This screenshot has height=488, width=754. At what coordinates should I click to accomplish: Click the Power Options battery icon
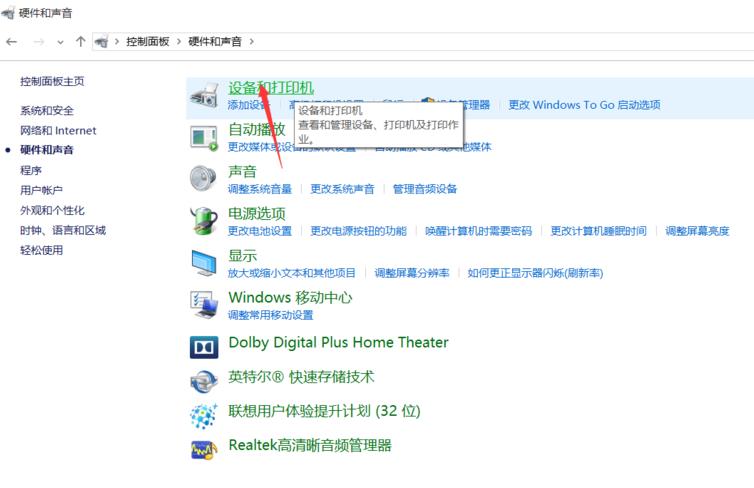tap(203, 221)
